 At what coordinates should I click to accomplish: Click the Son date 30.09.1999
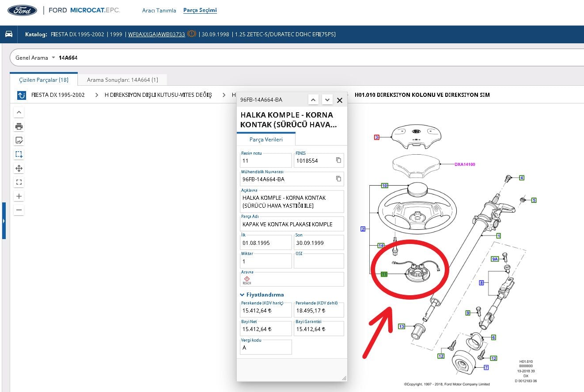point(319,243)
